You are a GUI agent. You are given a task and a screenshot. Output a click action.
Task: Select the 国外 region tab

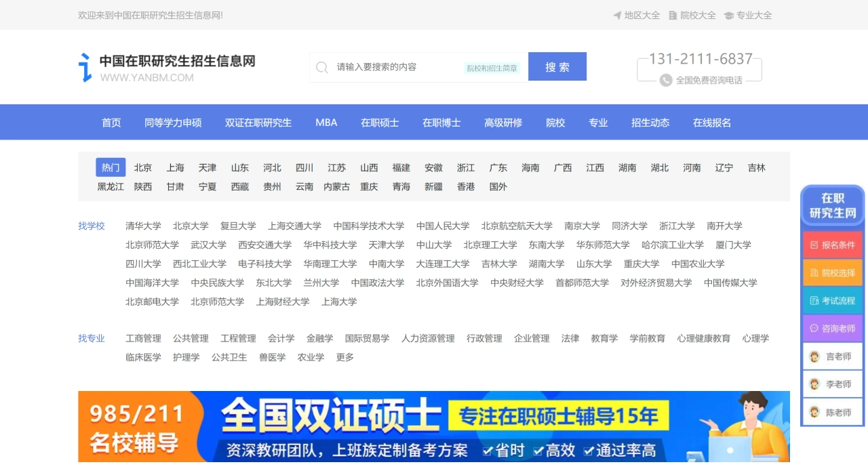(498, 186)
